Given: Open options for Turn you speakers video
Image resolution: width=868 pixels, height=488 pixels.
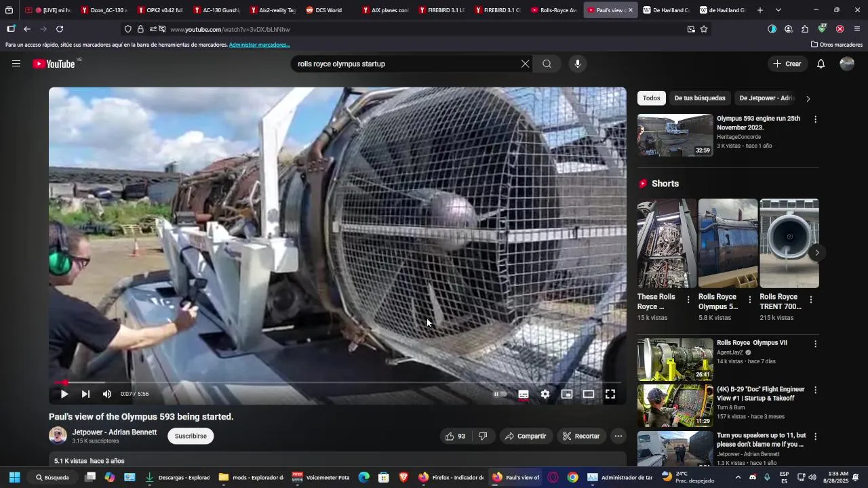Looking at the screenshot, I should (x=815, y=436).
